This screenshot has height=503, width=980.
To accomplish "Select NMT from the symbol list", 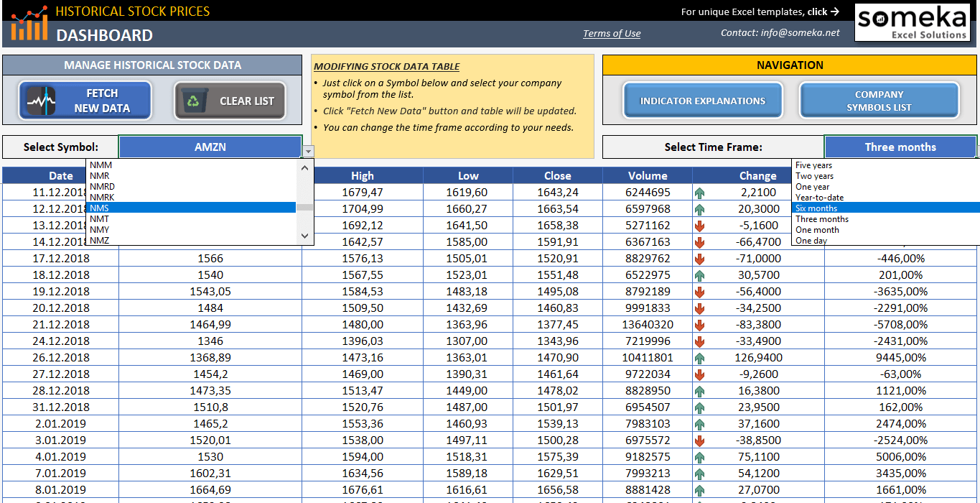I will coord(99,219).
